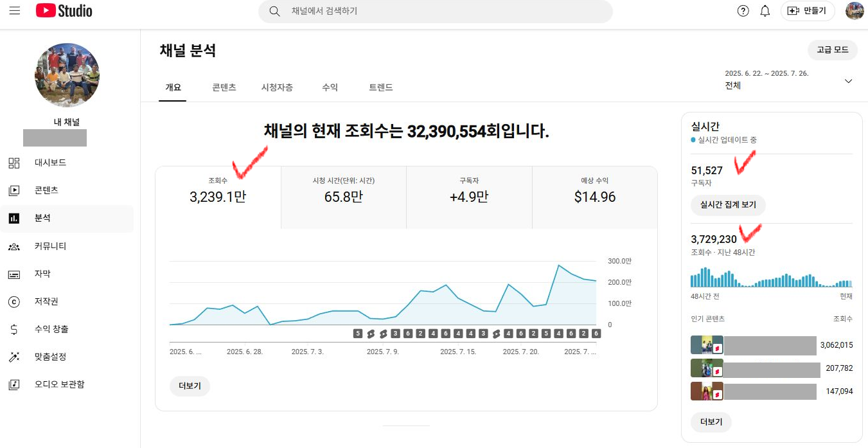Open the help question mark icon

743,11
